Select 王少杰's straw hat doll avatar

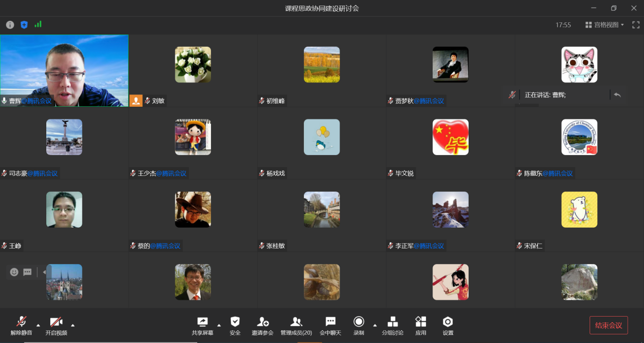(x=193, y=137)
